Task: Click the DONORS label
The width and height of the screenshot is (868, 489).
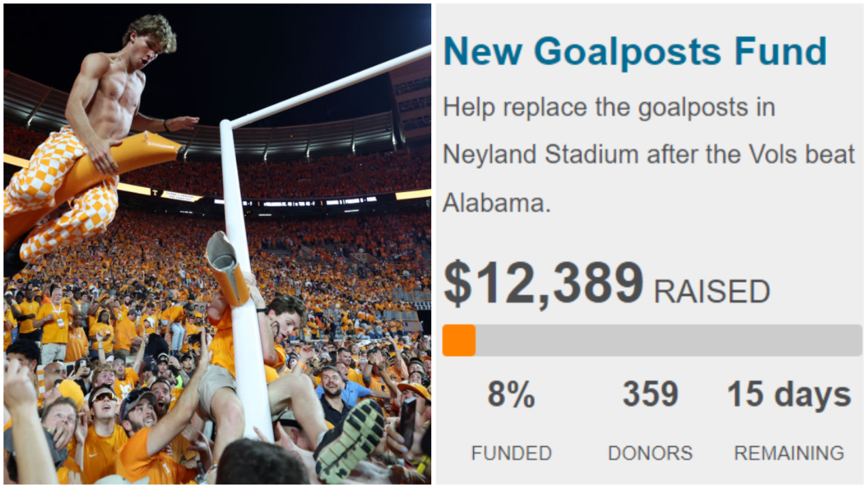Action: tap(650, 452)
